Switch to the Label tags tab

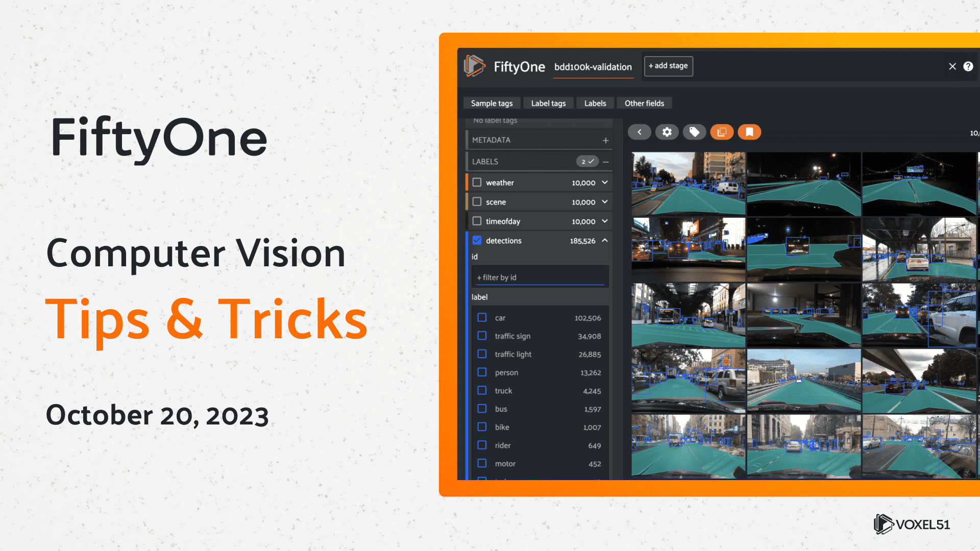point(548,103)
